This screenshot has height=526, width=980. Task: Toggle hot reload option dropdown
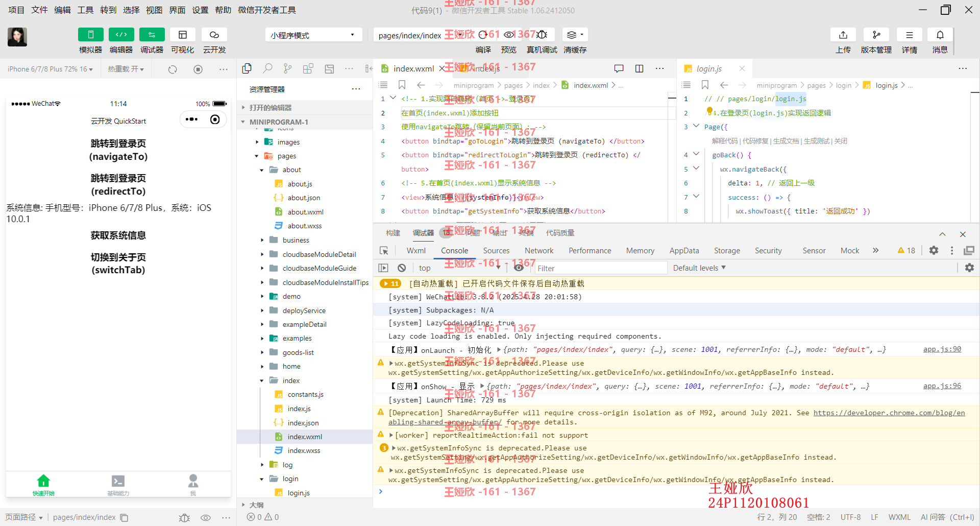(126, 69)
